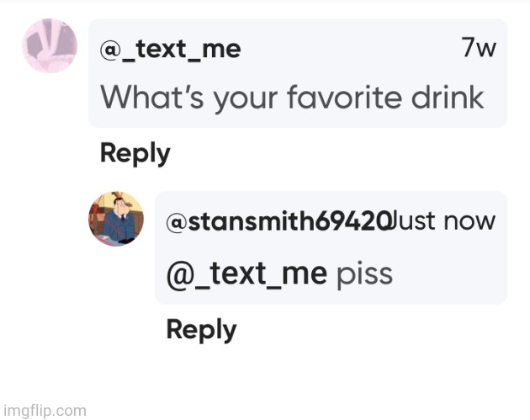
Task: Click the "Just now" timestamp on the reply
Action: (x=443, y=221)
